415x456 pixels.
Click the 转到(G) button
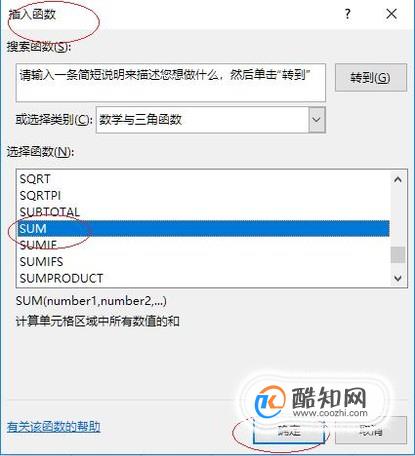(371, 77)
